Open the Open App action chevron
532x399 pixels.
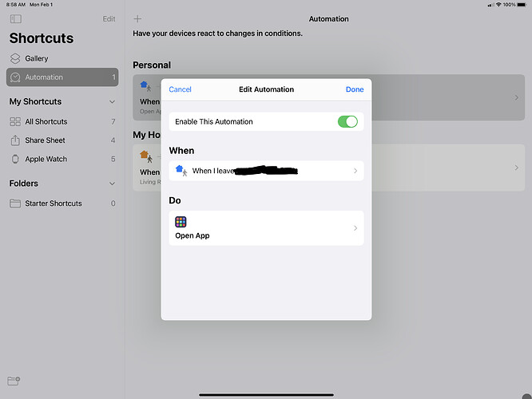[355, 228]
